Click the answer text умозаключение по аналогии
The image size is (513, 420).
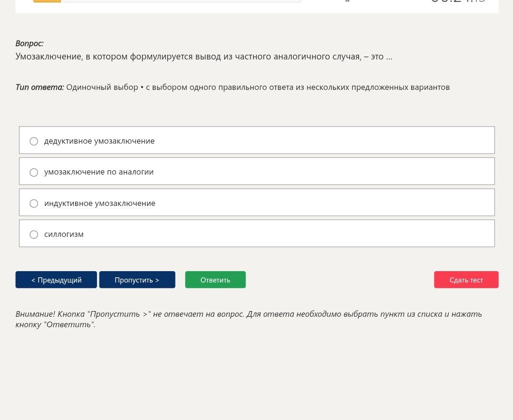pos(99,172)
